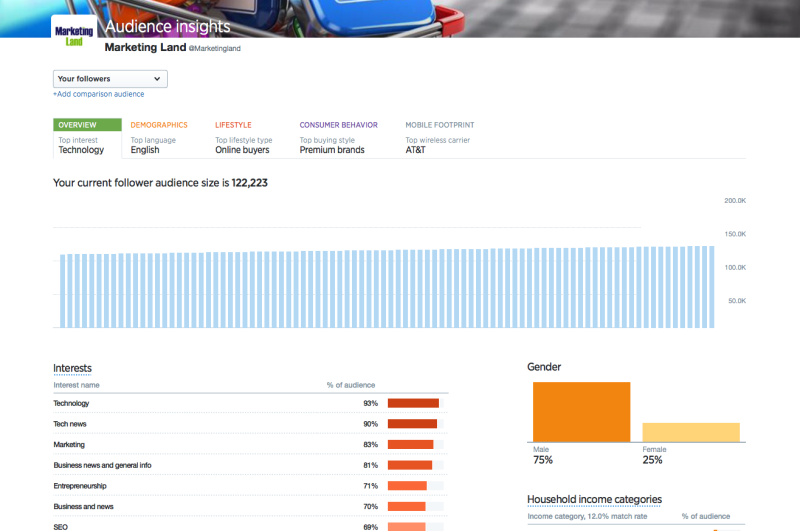Select the Business and news row
This screenshot has width=800, height=531.
coord(251,507)
